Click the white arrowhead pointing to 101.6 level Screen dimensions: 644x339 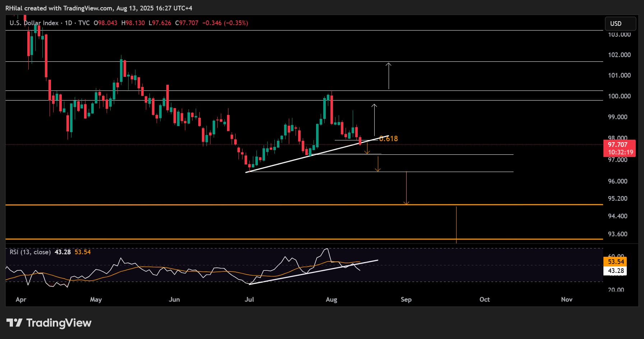pyautogui.click(x=389, y=65)
